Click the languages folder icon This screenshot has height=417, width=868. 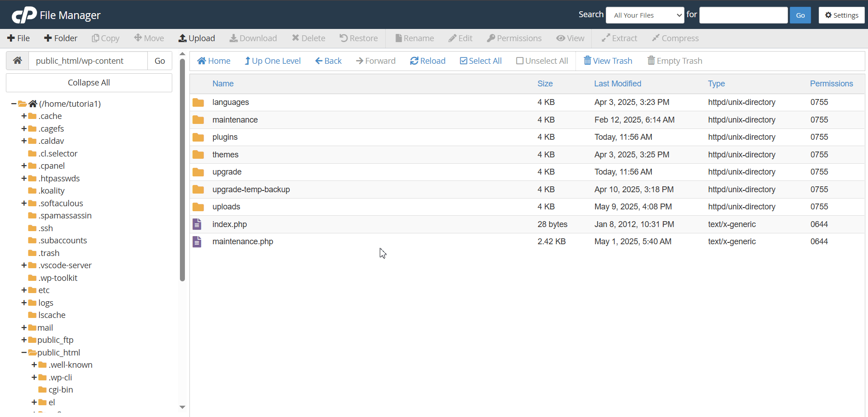coord(198,102)
